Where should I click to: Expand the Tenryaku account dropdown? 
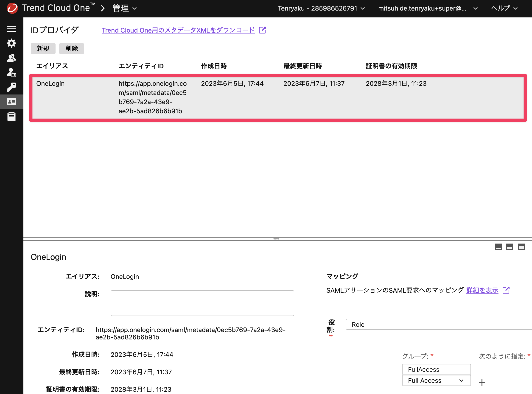tap(321, 8)
